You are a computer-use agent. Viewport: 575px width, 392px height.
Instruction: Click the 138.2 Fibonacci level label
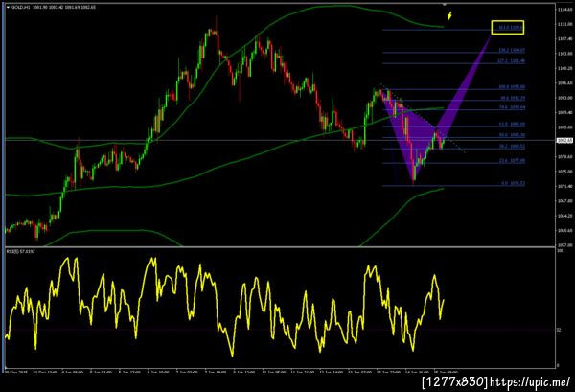[x=512, y=50]
